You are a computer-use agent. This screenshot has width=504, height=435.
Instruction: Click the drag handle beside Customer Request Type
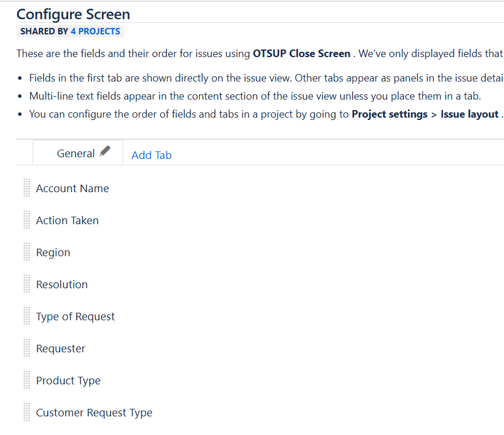[27, 412]
